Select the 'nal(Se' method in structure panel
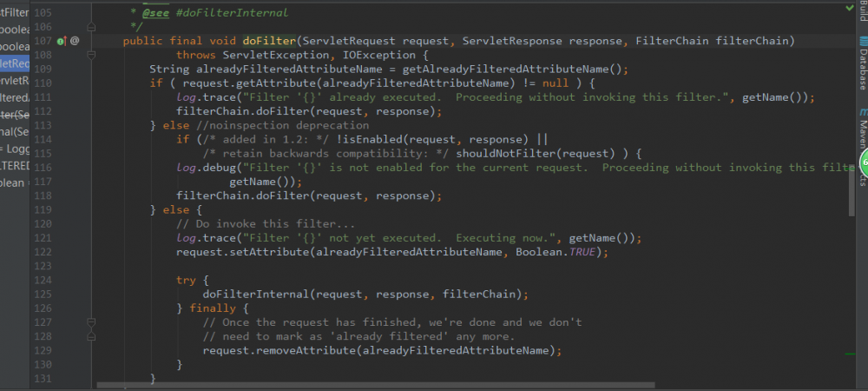This screenshot has width=868, height=391. 15,132
